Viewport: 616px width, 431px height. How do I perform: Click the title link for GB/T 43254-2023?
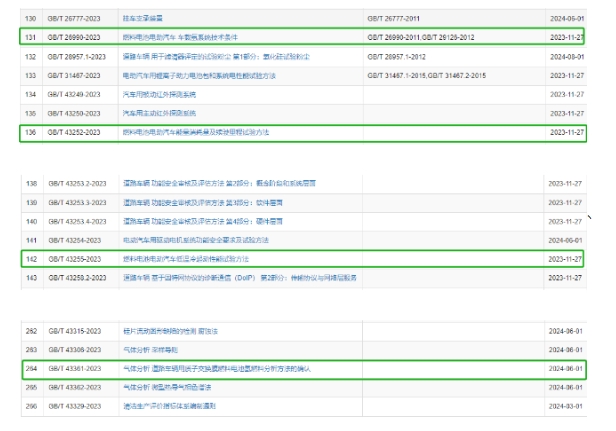tap(198, 240)
